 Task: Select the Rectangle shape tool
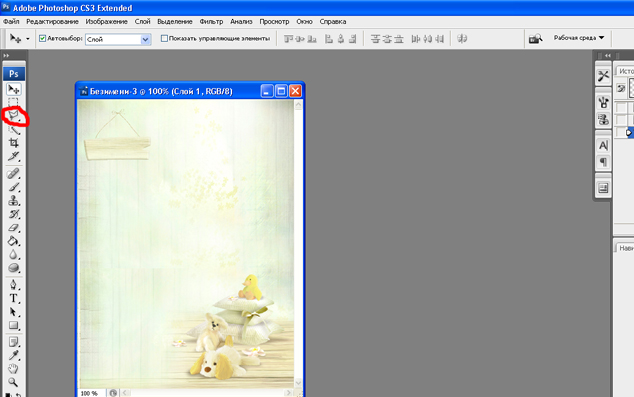point(14,325)
